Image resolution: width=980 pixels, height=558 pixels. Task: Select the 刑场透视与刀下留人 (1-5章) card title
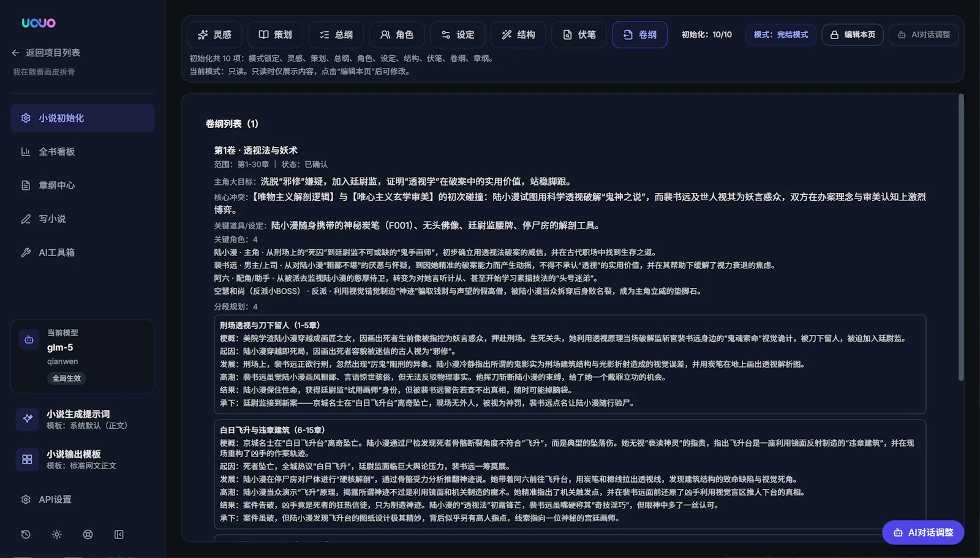(x=270, y=325)
